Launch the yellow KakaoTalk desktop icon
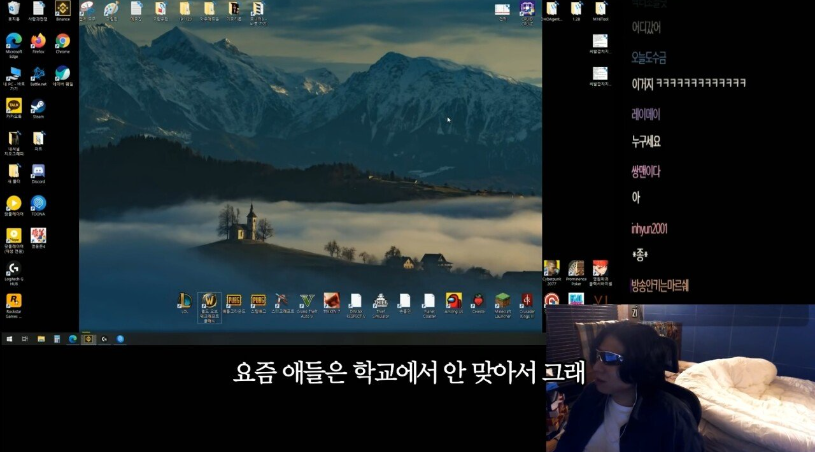Viewport: 816px width, 452px height. click(14, 108)
